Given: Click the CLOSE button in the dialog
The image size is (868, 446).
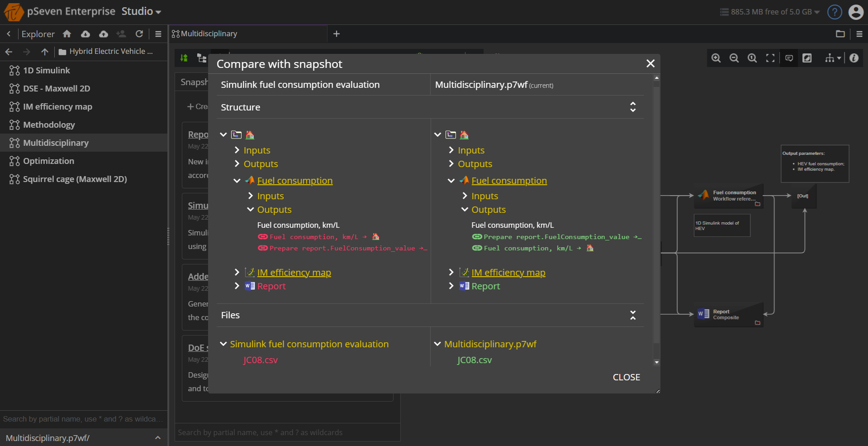Looking at the screenshot, I should point(626,377).
